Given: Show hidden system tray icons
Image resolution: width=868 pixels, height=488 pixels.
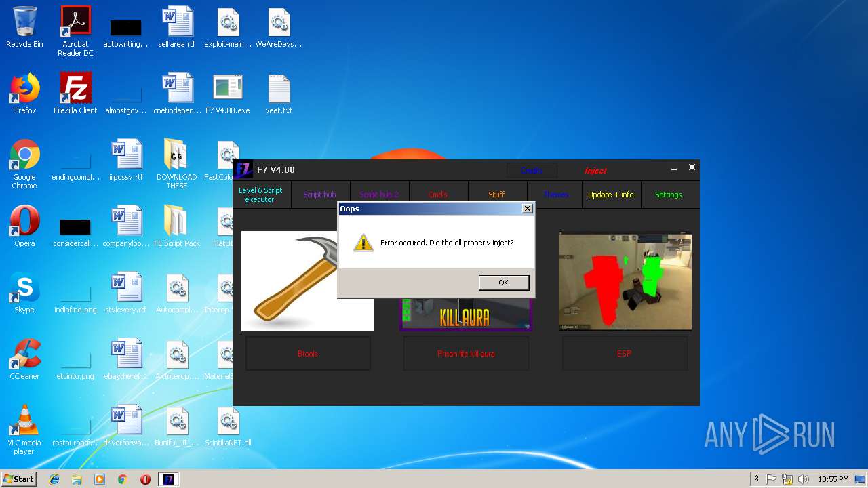Looking at the screenshot, I should pyautogui.click(x=756, y=479).
